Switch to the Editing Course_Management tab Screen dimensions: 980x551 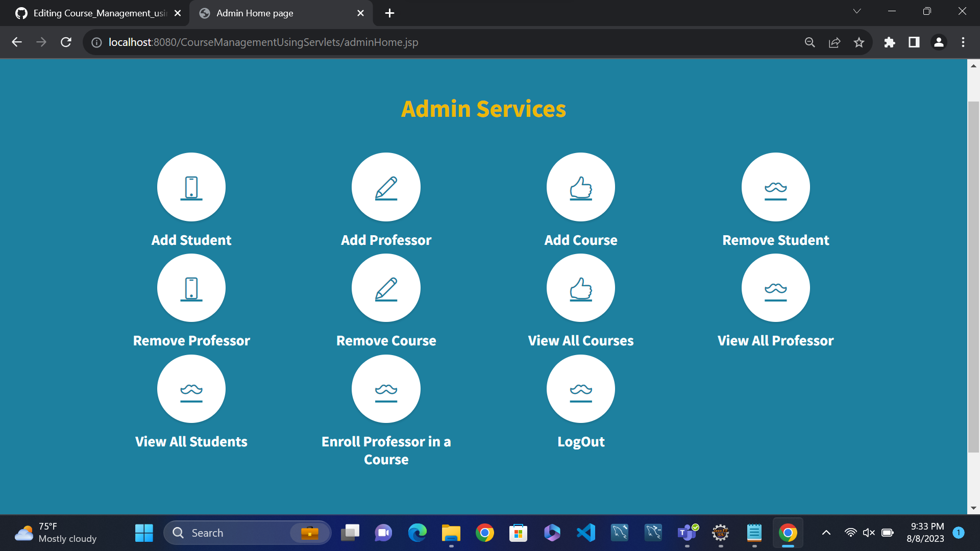click(97, 13)
